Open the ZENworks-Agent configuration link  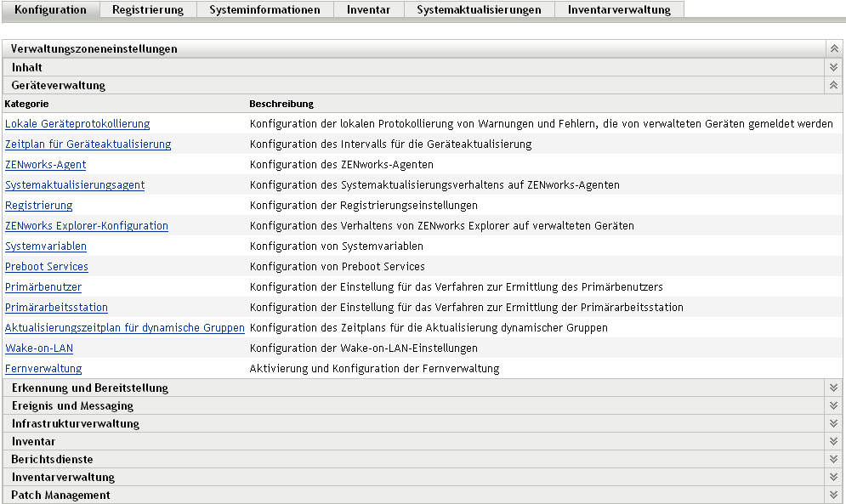(x=46, y=165)
